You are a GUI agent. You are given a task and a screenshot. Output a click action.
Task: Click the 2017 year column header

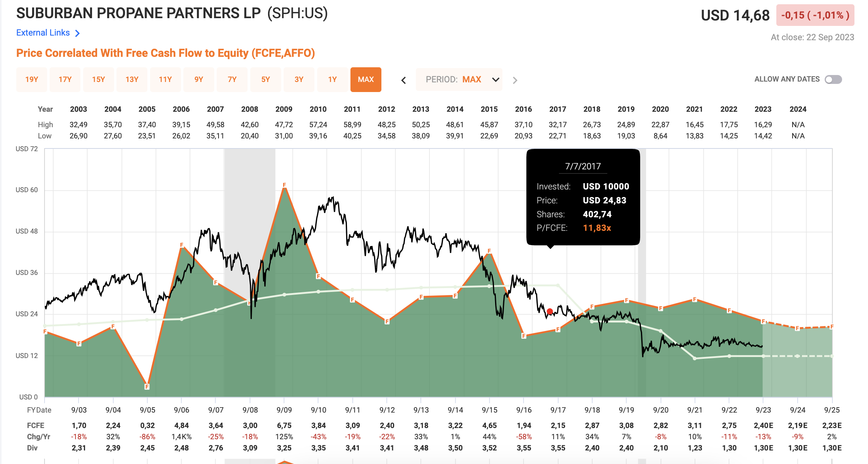(x=558, y=109)
